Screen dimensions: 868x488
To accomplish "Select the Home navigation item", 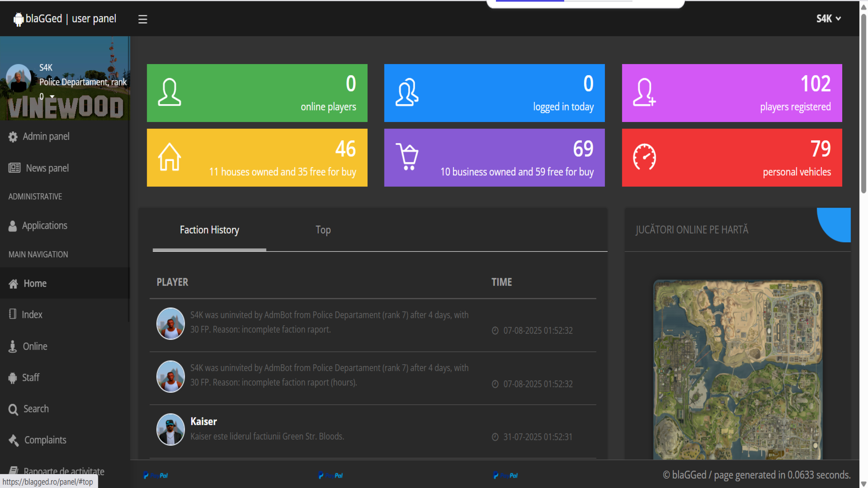I will click(35, 283).
